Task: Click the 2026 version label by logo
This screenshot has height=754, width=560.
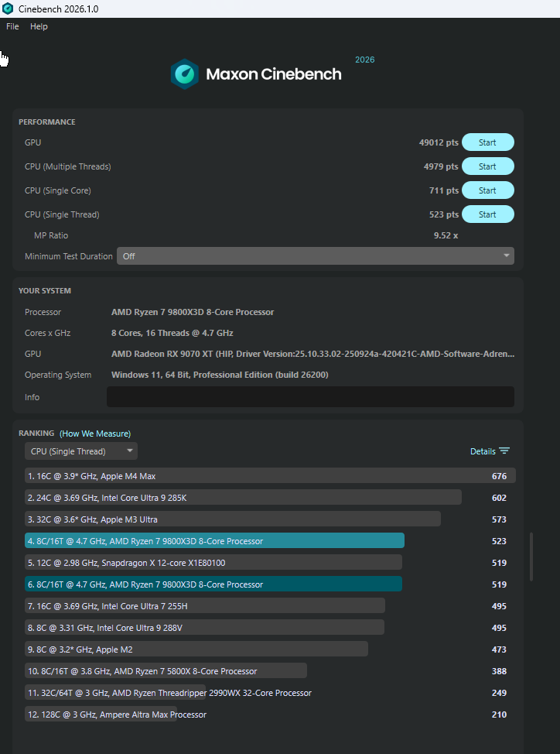Action: 364,60
